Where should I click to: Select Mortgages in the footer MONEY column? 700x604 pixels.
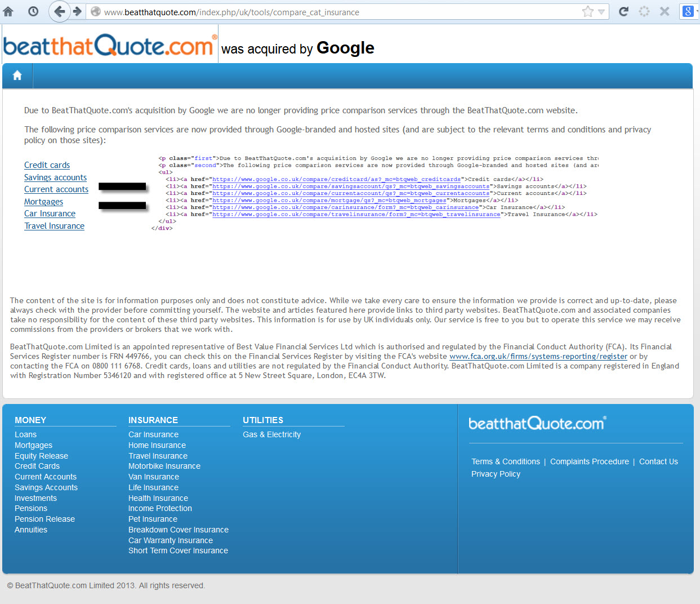point(33,445)
